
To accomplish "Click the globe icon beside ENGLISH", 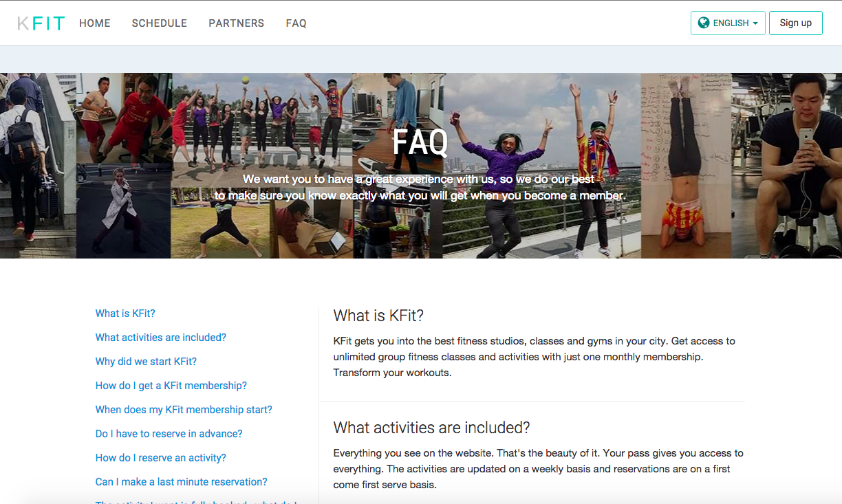I will pos(703,23).
